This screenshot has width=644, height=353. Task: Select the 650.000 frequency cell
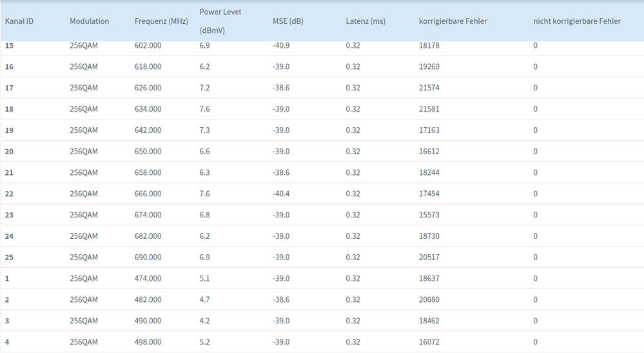(x=148, y=152)
